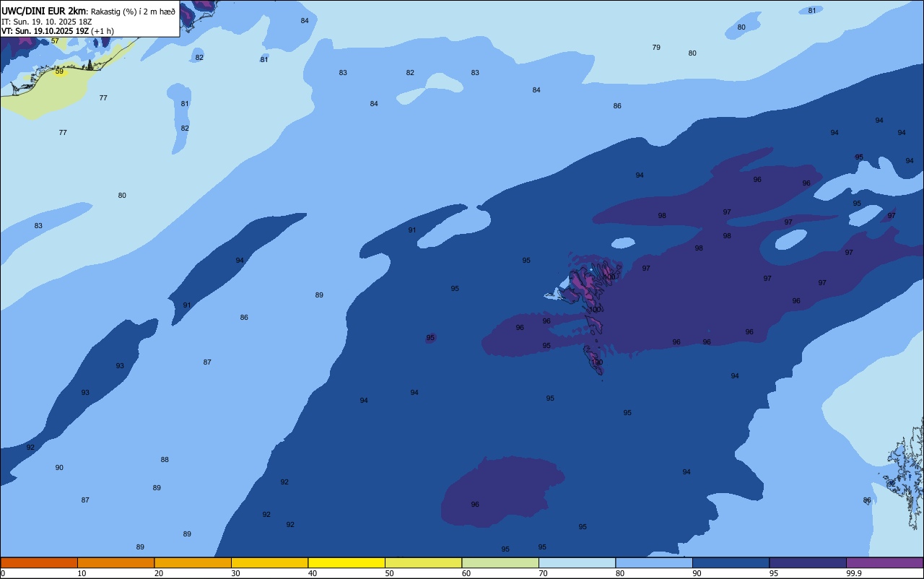Screen dimensions: 924x579
Task: Click the humidity value 88 on the map
Action: [x=165, y=460]
